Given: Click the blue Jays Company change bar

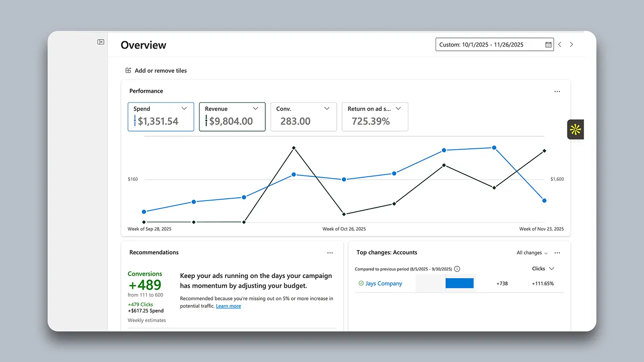Looking at the screenshot, I should (x=460, y=283).
